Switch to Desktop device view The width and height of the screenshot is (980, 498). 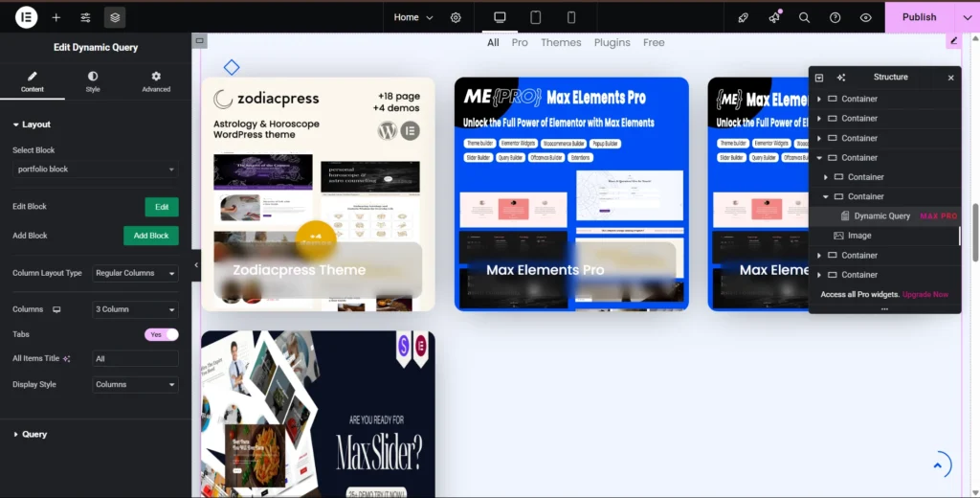point(500,17)
